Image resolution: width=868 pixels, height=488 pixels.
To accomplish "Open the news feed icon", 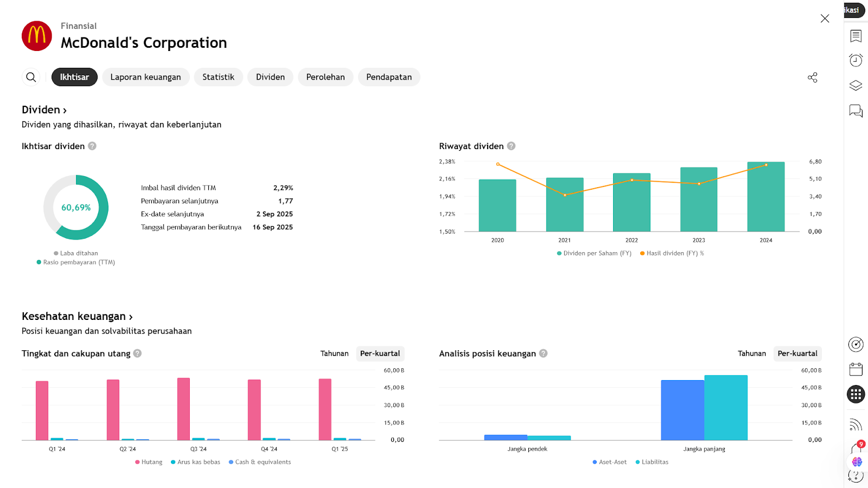I will click(856, 424).
